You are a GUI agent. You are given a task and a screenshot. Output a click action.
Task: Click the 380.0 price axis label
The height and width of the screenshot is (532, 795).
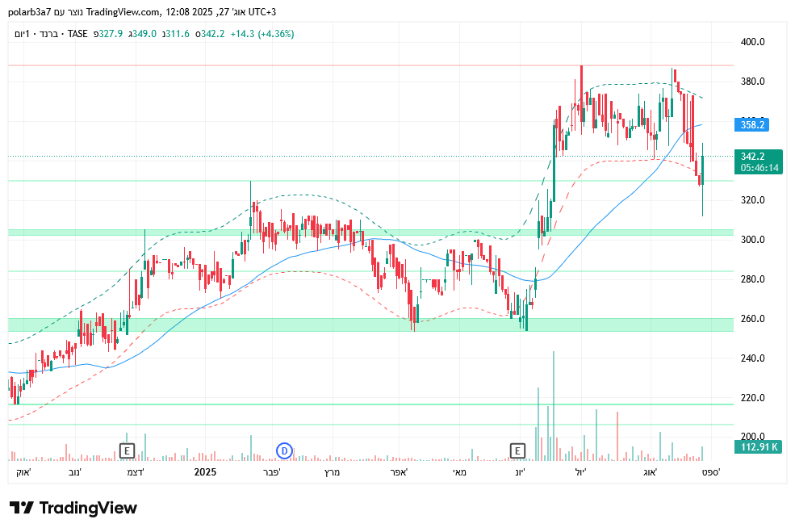coord(752,82)
